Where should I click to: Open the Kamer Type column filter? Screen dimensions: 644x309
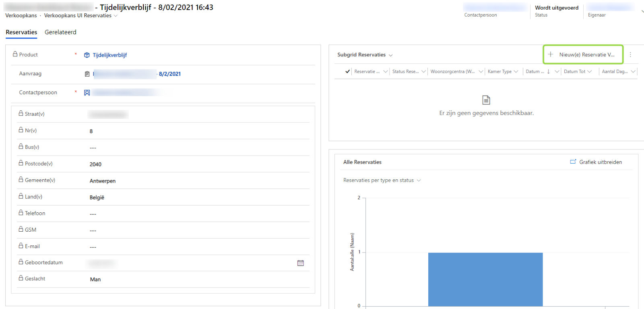tap(516, 72)
